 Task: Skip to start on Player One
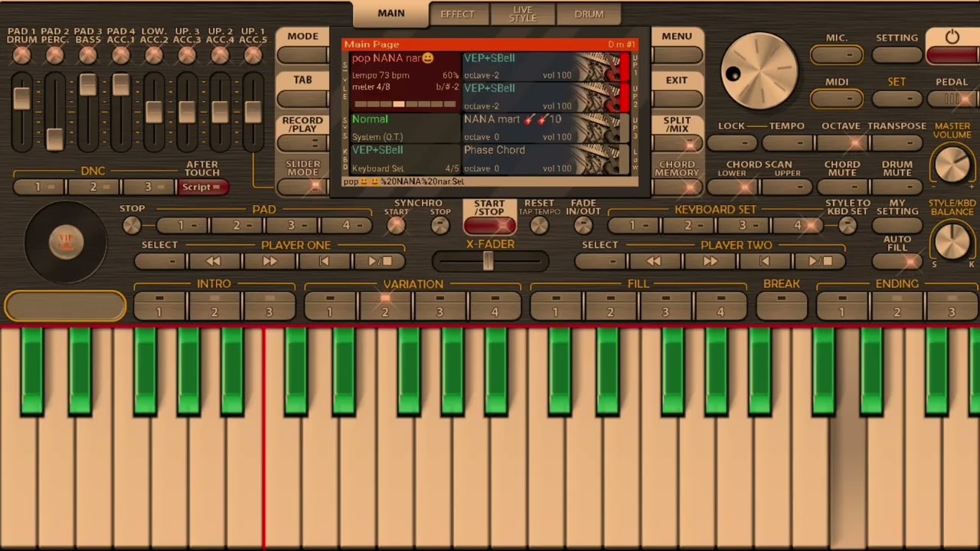click(325, 261)
